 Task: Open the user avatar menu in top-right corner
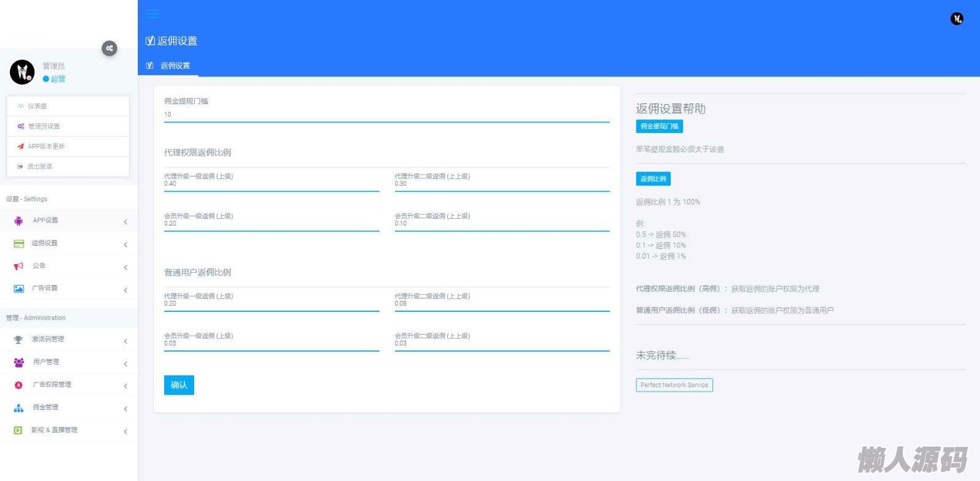pyautogui.click(x=957, y=19)
